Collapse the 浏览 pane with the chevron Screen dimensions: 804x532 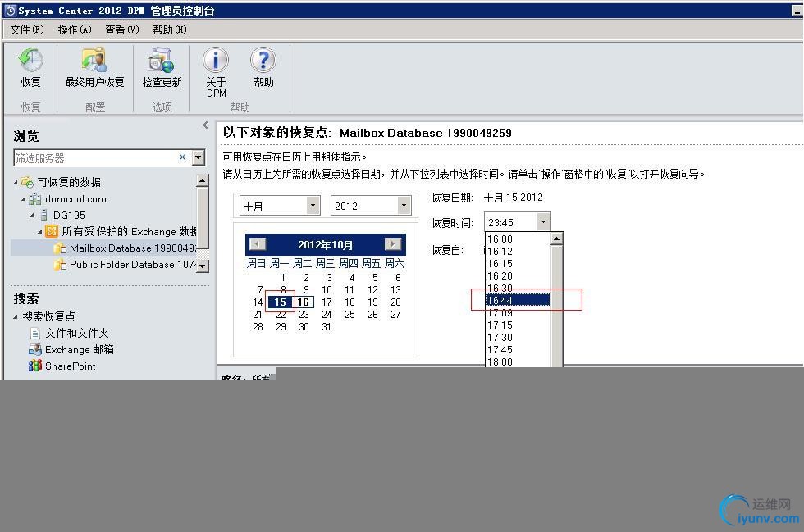205,125
